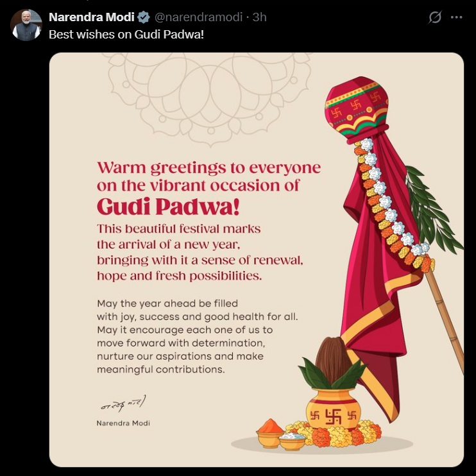
Task: Click the blue verified badge
Action: [144, 17]
